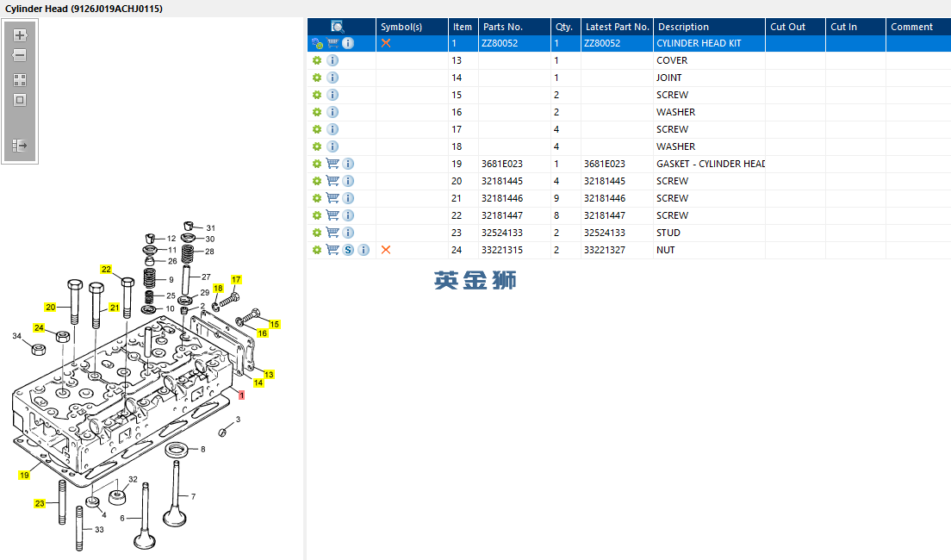
Task: Click the search icon in table header
Action: point(338,27)
